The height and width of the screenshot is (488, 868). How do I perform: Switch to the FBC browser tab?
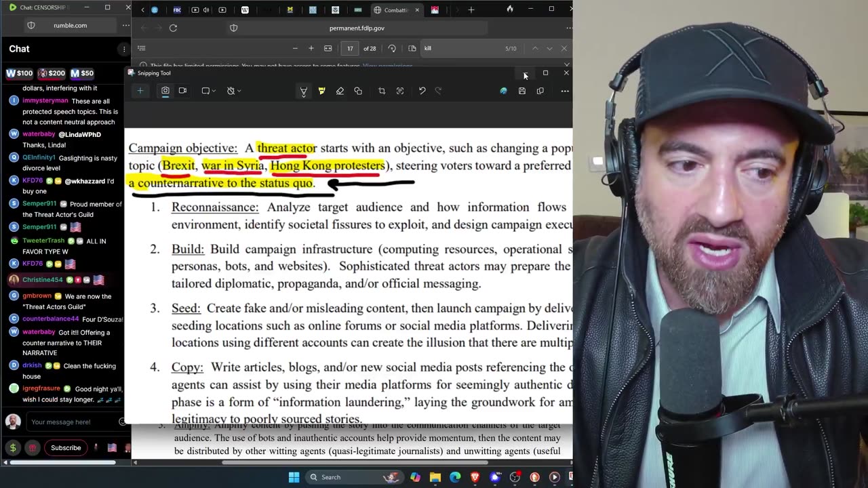pos(178,10)
